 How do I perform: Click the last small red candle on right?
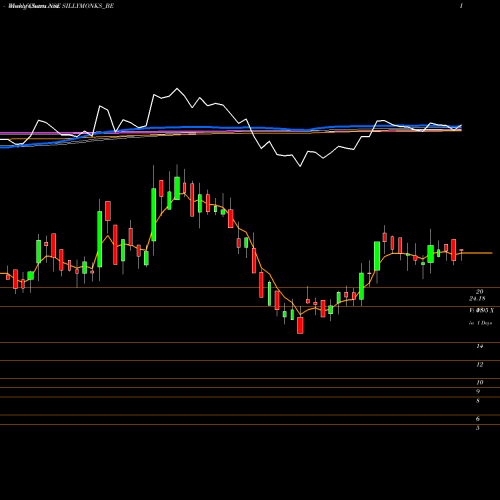click(x=461, y=250)
